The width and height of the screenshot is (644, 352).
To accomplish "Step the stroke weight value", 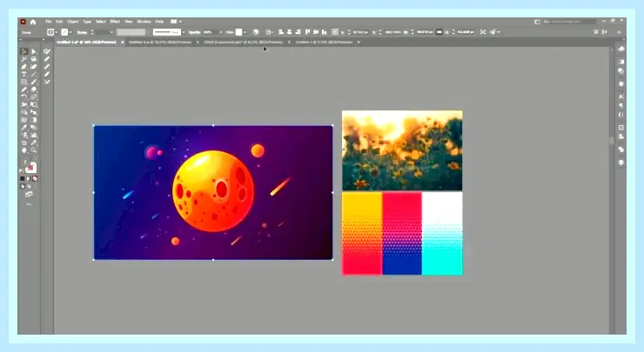I will click(x=92, y=32).
